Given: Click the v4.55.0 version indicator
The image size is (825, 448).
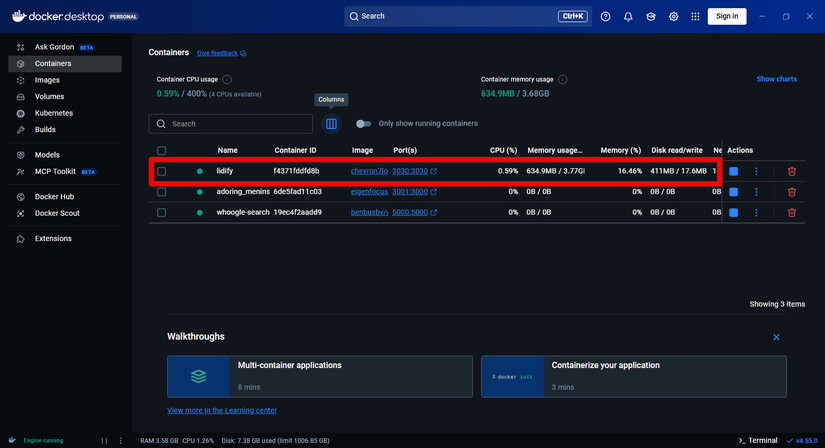Looking at the screenshot, I should (802, 441).
